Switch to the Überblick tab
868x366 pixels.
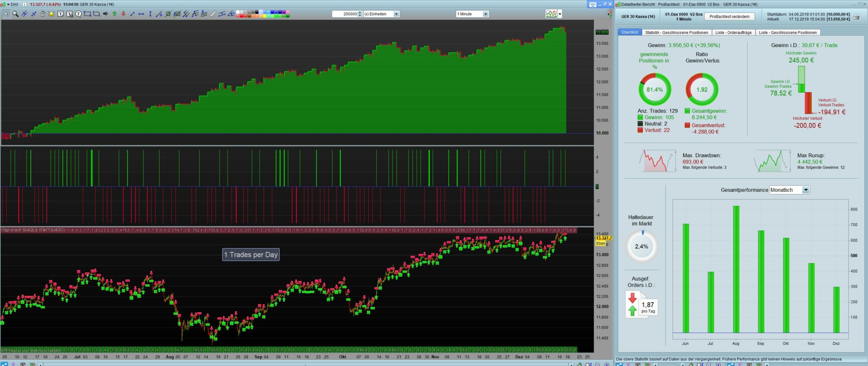coord(629,32)
